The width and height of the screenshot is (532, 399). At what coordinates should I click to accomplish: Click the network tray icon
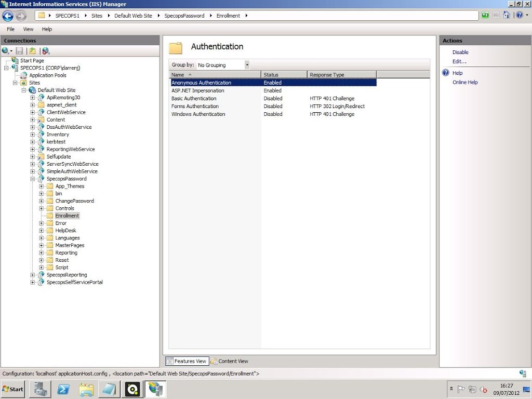pyautogui.click(x=472, y=389)
